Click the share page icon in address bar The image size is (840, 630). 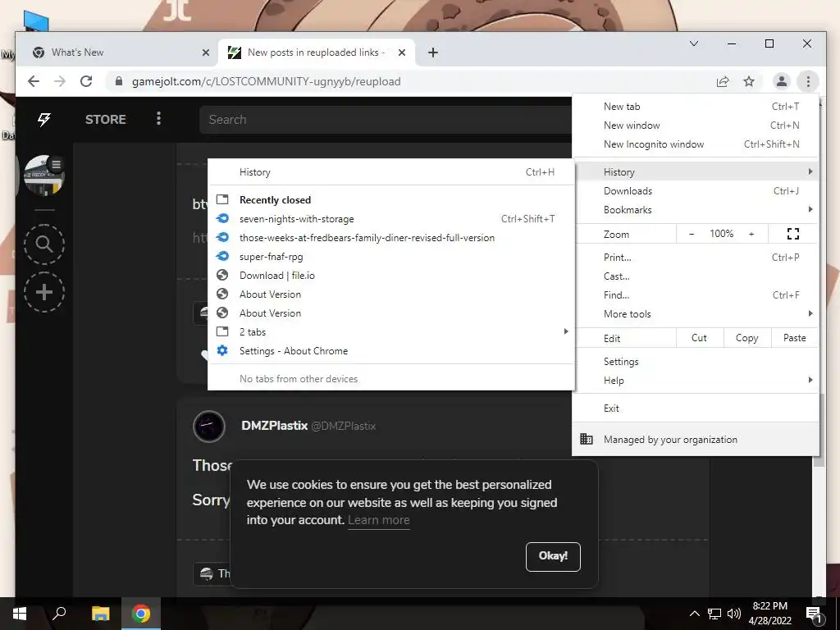point(723,81)
